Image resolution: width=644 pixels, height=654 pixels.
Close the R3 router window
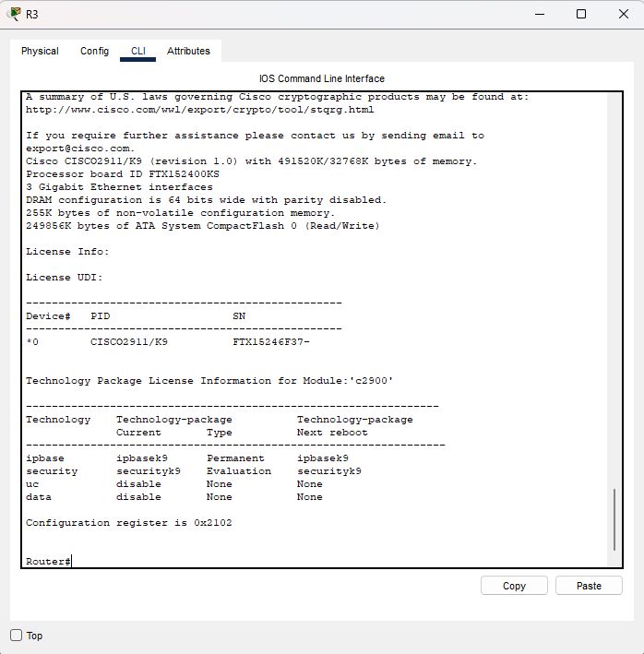pos(622,14)
